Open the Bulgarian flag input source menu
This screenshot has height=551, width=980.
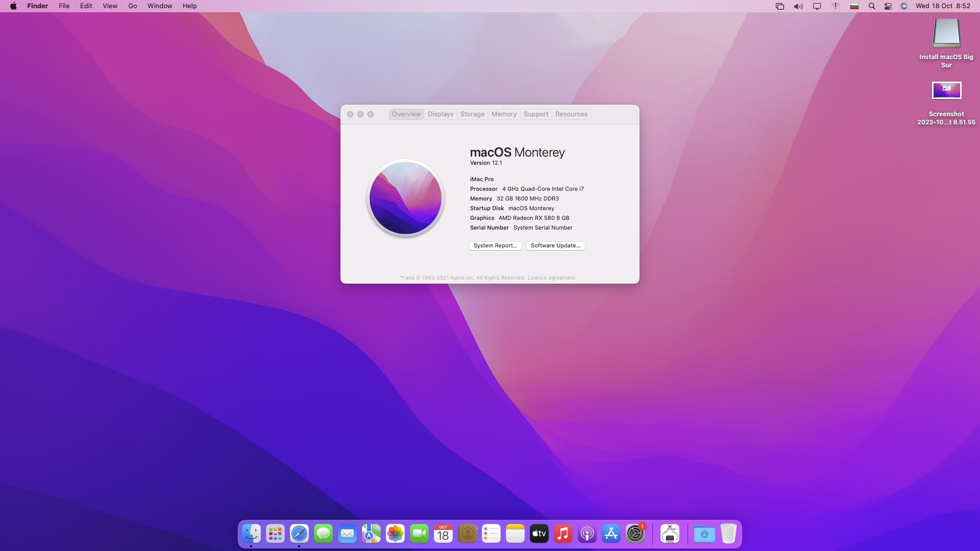[x=854, y=6]
